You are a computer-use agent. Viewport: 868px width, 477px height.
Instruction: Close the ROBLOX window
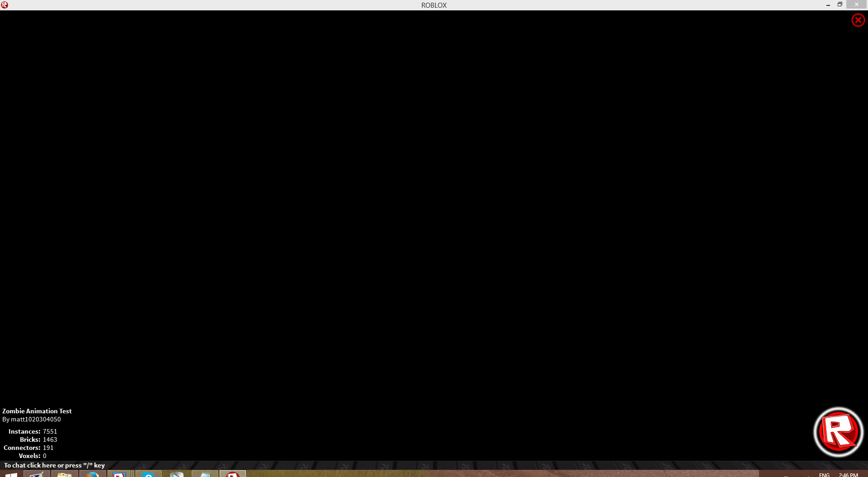tap(856, 5)
